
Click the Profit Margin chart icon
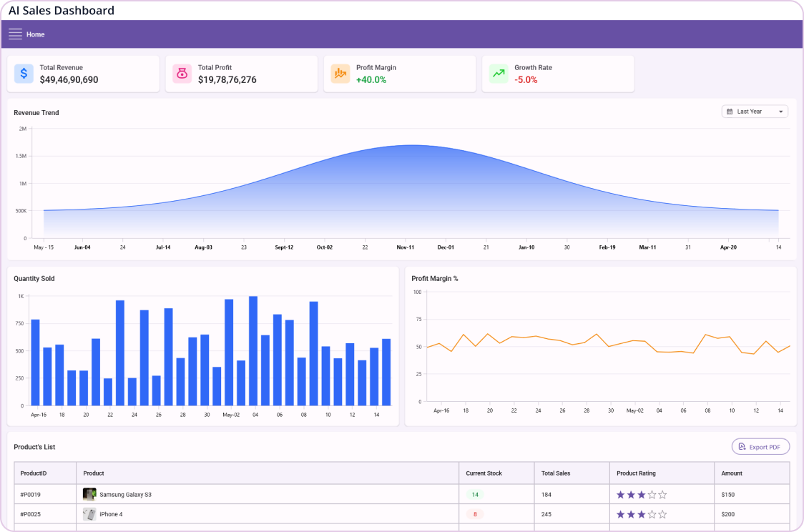pos(340,74)
